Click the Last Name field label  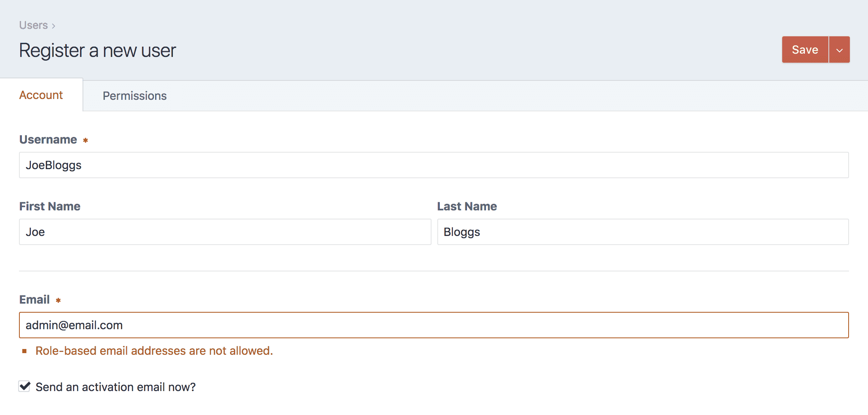tap(467, 206)
